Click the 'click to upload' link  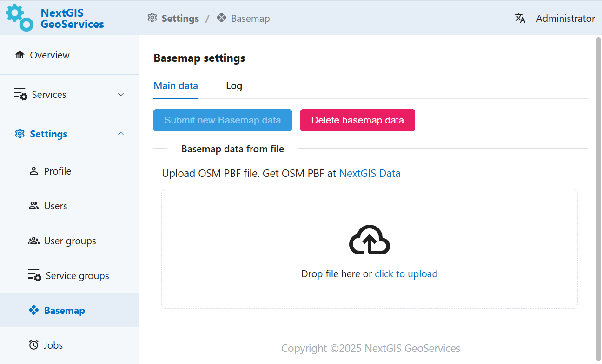point(406,274)
